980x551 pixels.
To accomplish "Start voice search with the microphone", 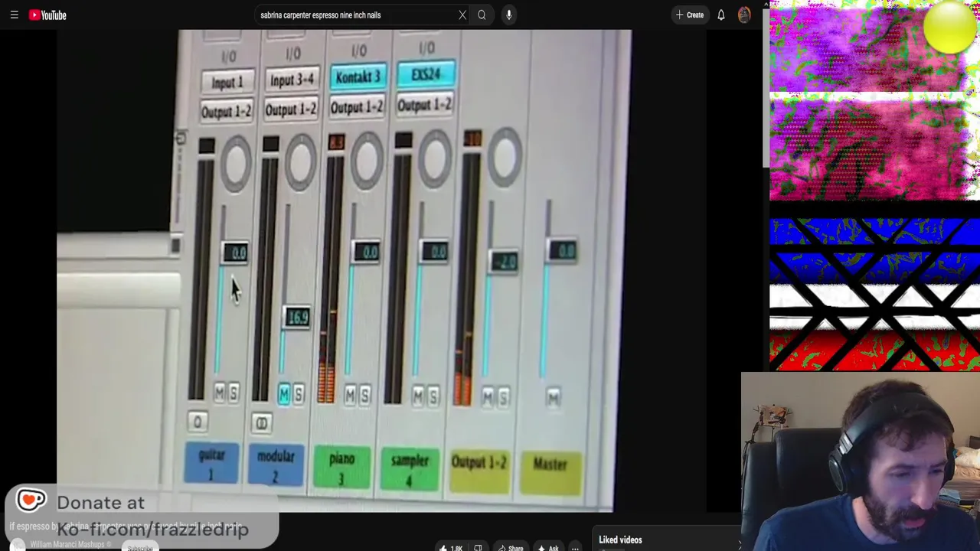I will click(x=508, y=15).
